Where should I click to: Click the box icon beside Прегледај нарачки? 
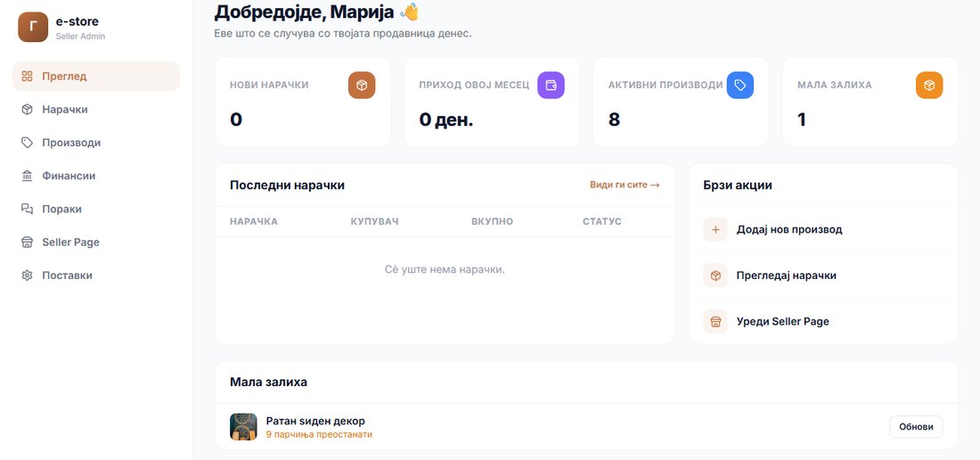pyautogui.click(x=715, y=275)
